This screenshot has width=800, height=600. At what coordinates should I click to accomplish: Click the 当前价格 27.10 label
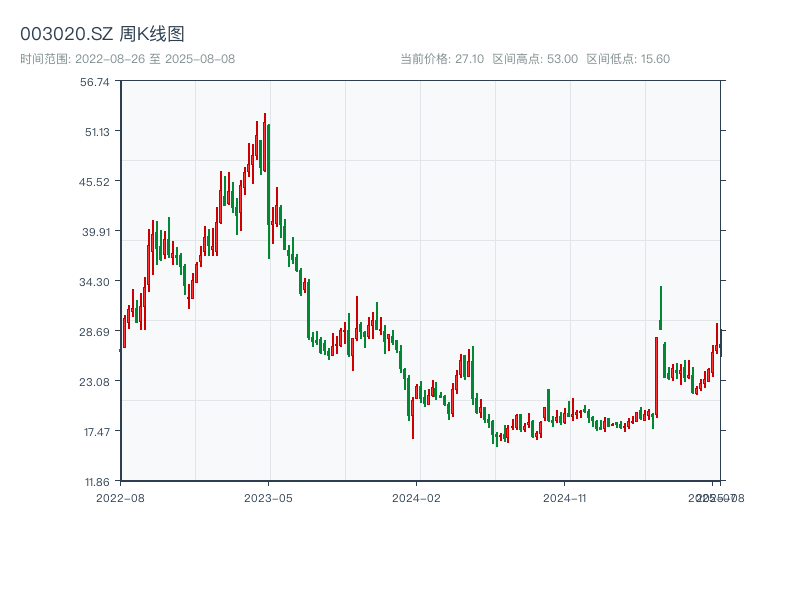tap(442, 59)
